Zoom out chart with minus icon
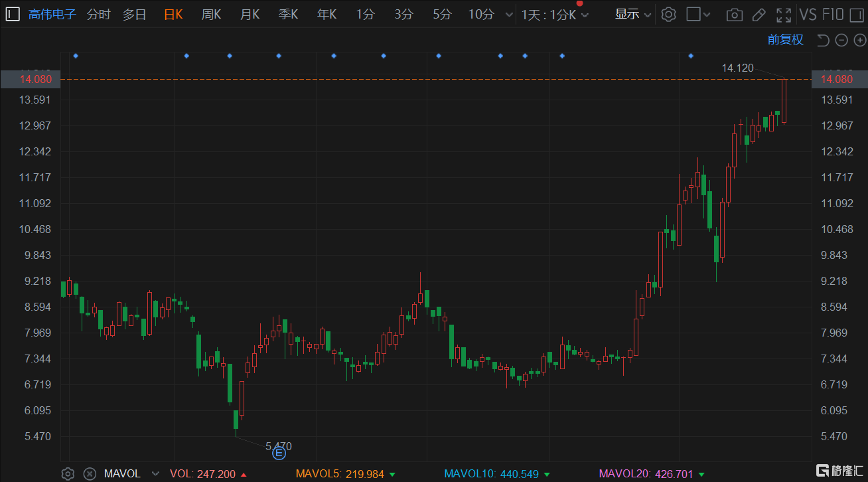 [x=841, y=40]
